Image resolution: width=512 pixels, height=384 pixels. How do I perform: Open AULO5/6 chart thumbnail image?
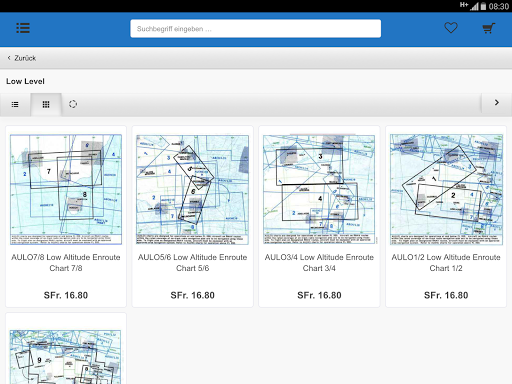coord(193,189)
